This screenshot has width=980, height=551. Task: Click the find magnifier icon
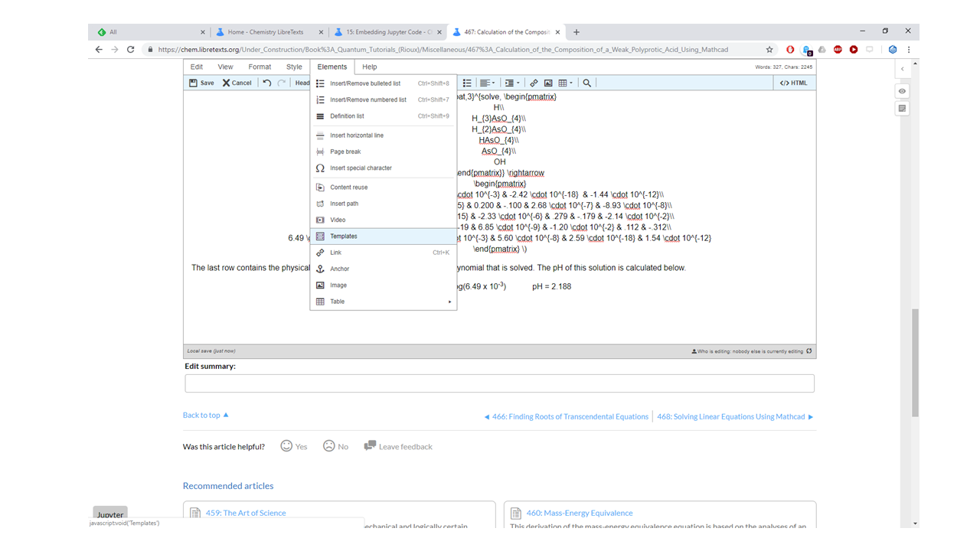586,83
